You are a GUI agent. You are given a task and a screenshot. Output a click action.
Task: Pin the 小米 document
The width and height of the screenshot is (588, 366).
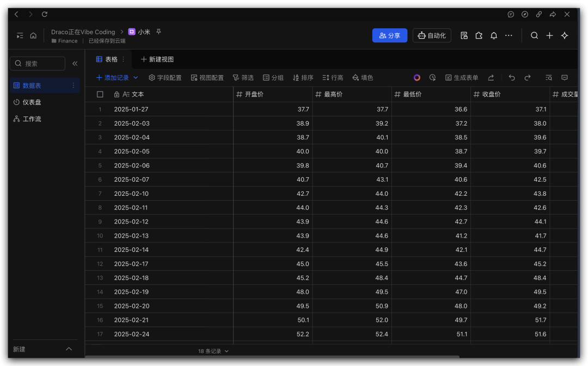pos(158,32)
